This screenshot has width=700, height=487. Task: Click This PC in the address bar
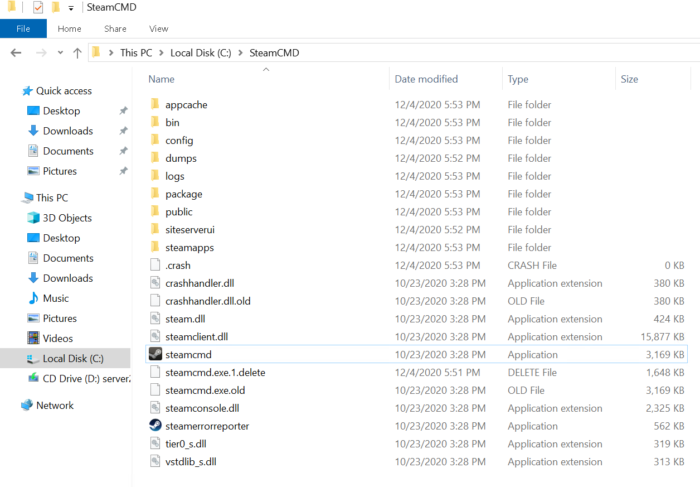point(136,53)
